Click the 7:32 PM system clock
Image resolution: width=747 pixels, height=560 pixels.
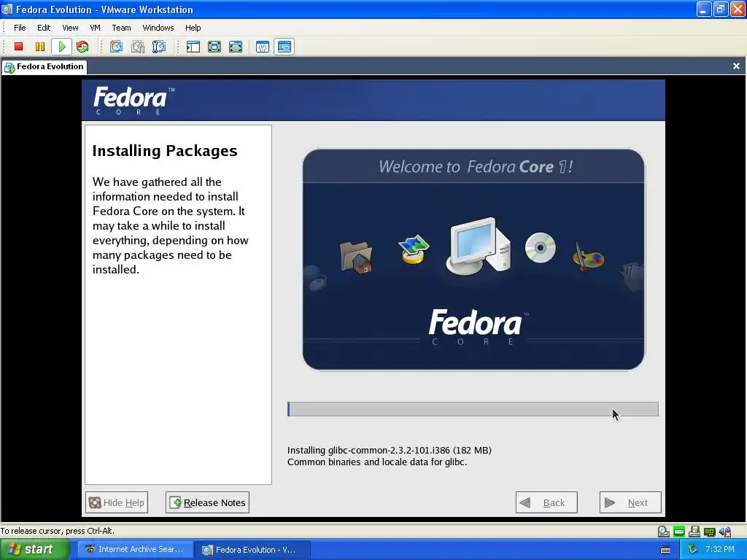[x=720, y=550]
